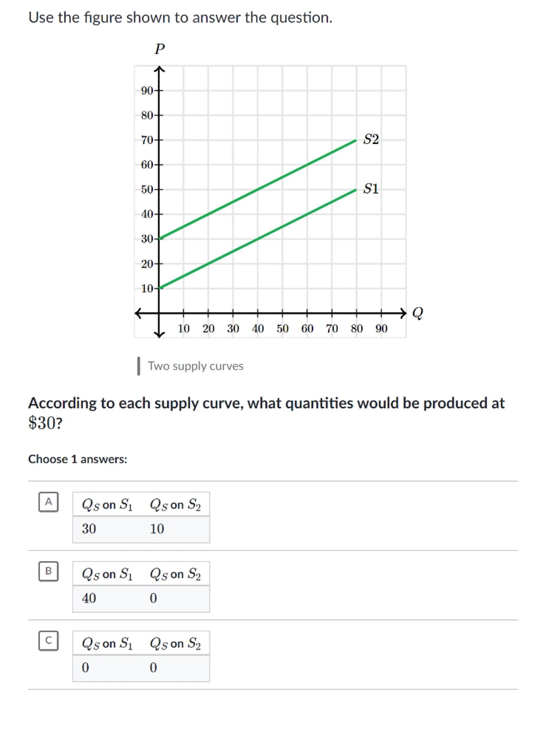Viewport: 546px width, 756px height.
Task: Select answer choice B
Action: tap(49, 571)
